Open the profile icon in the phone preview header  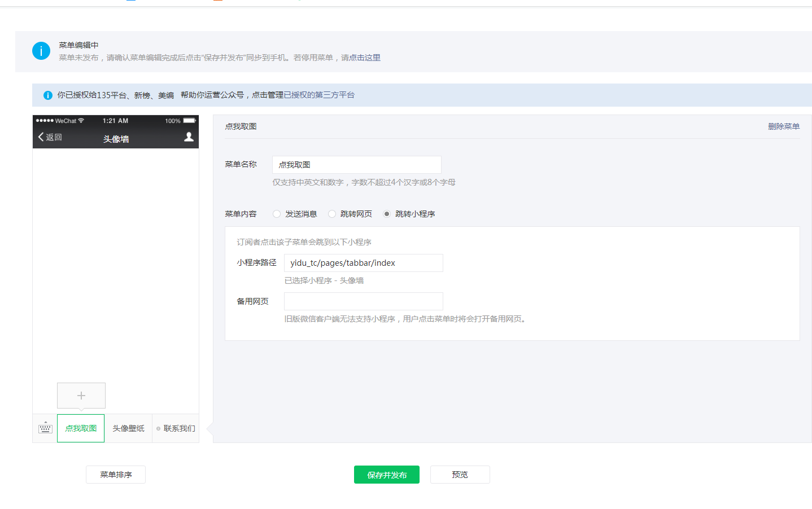tap(189, 137)
